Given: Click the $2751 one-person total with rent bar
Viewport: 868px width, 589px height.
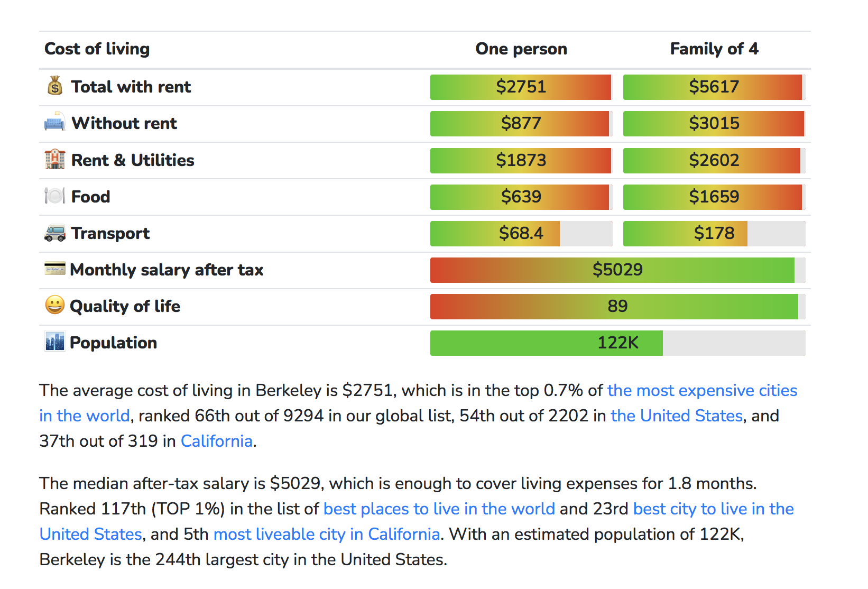Looking at the screenshot, I should coord(521,87).
